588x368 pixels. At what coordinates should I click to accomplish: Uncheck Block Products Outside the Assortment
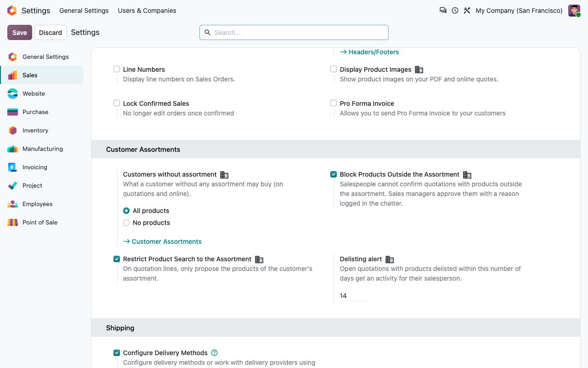click(334, 174)
